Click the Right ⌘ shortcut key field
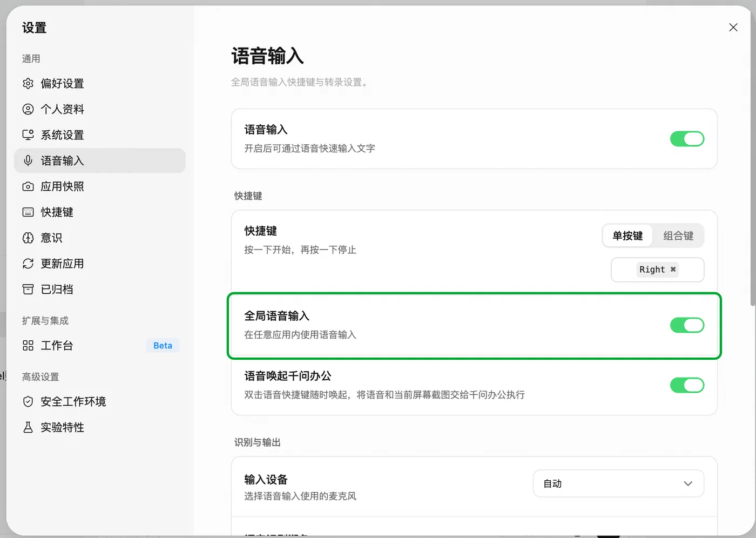756x538 pixels. pyautogui.click(x=658, y=270)
